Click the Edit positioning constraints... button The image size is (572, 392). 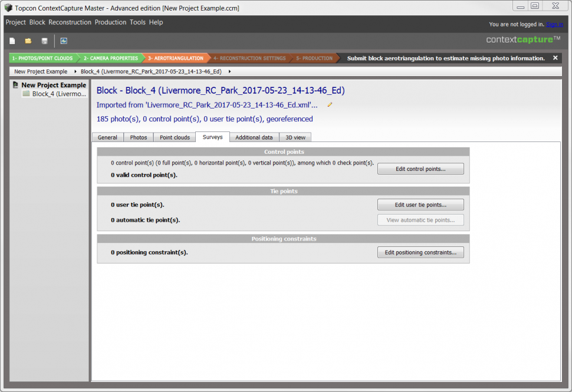point(420,252)
